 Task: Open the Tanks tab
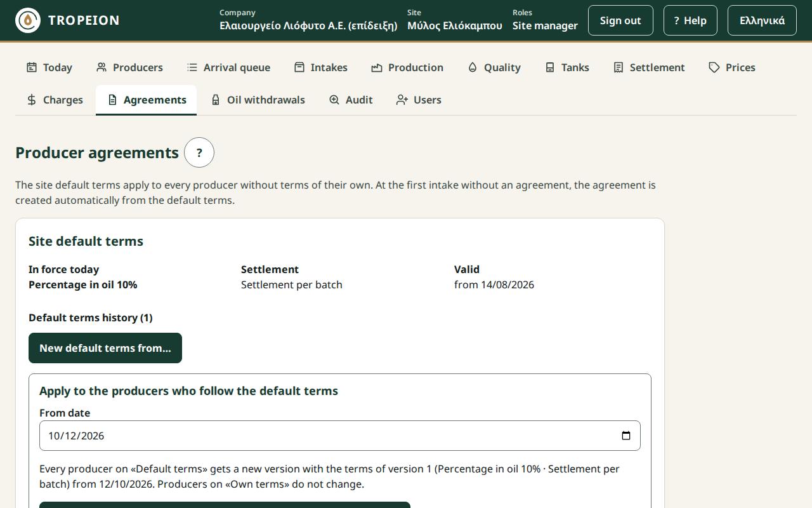pyautogui.click(x=567, y=67)
